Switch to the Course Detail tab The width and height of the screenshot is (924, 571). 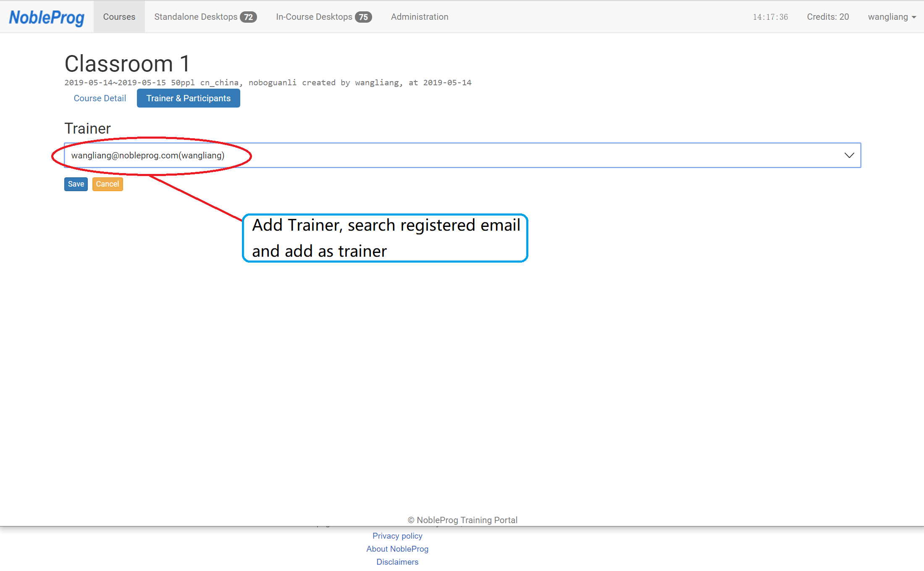[x=100, y=98]
